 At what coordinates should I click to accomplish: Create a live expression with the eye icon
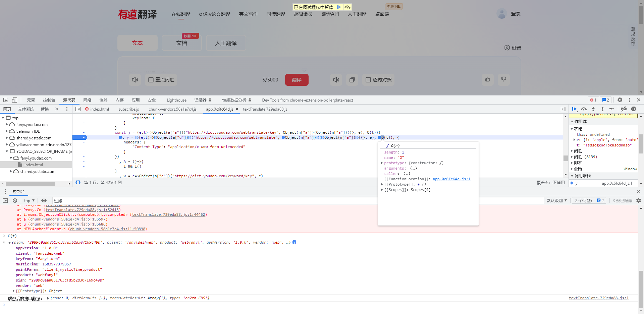(44, 200)
